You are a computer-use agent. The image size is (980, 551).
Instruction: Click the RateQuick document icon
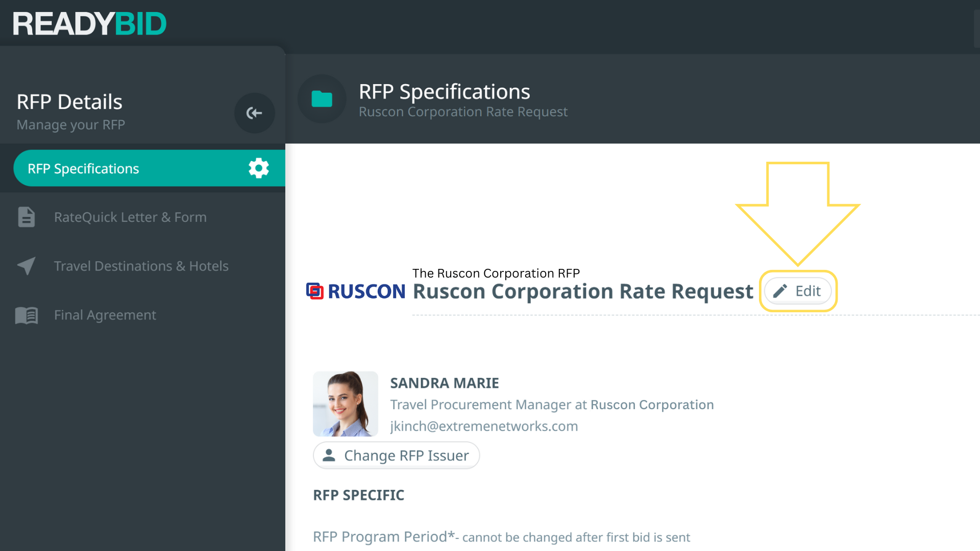(x=26, y=217)
